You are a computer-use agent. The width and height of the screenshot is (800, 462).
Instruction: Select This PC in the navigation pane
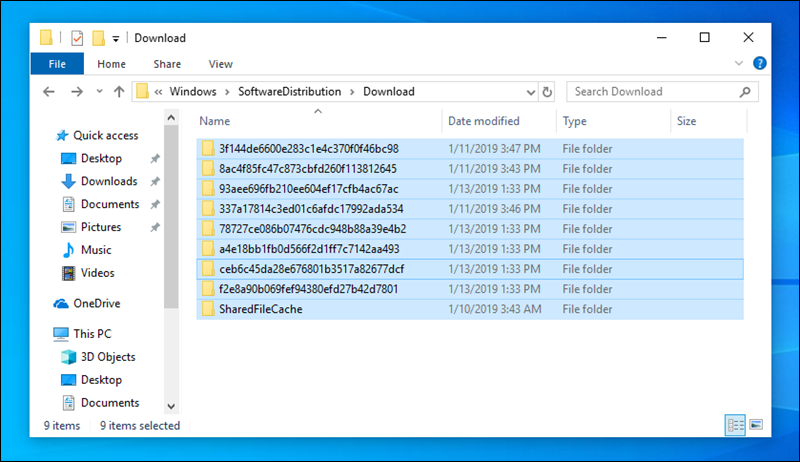pyautogui.click(x=82, y=334)
